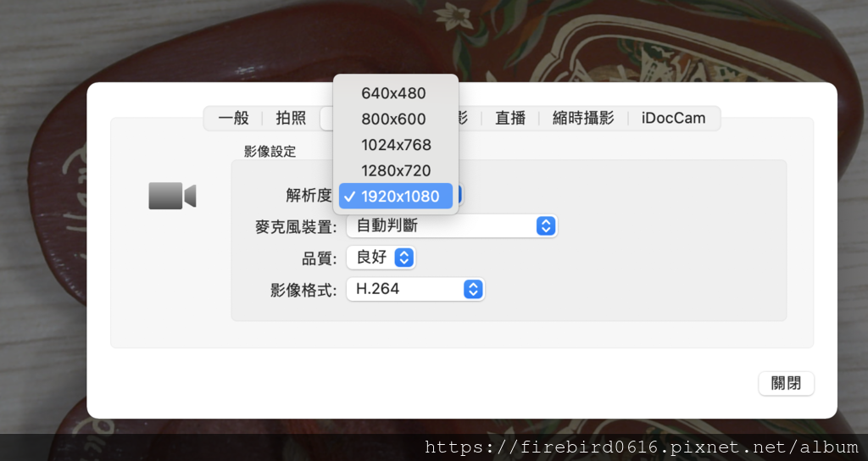This screenshot has width=868, height=461.
Task: Pick the 1024x768 resolution entry
Action: pos(396,145)
